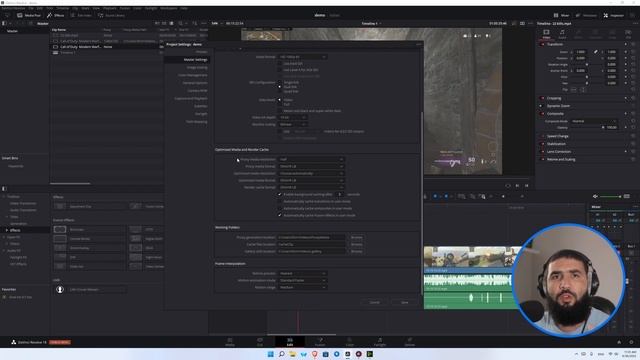
Task: Toggle the Effects panel button
Action: pyautogui.click(x=56, y=15)
